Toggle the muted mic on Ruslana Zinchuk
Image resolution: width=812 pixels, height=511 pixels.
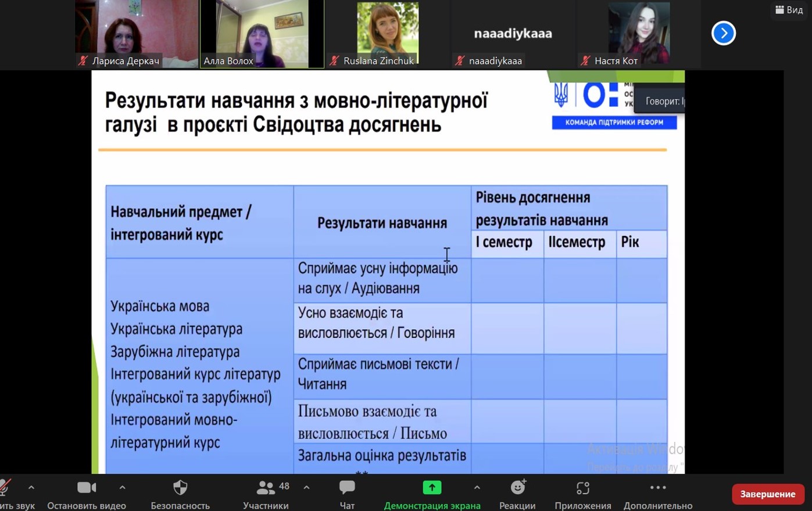[x=333, y=60]
